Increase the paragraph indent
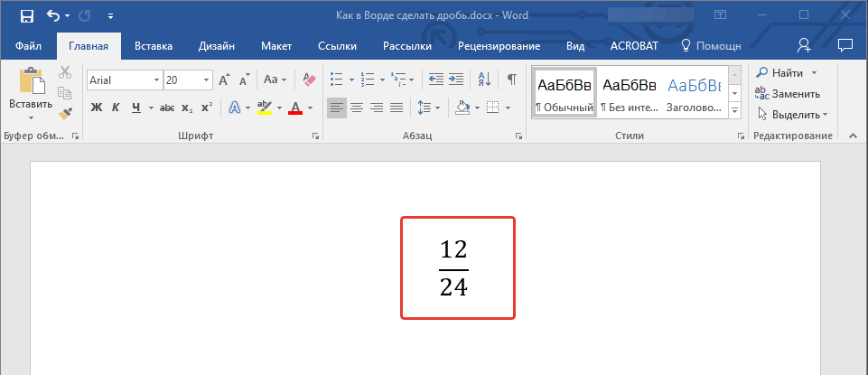 456,80
